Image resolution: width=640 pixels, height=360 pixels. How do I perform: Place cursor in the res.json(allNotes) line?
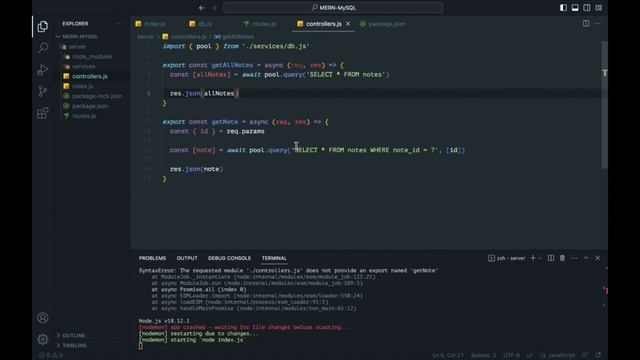coord(204,93)
